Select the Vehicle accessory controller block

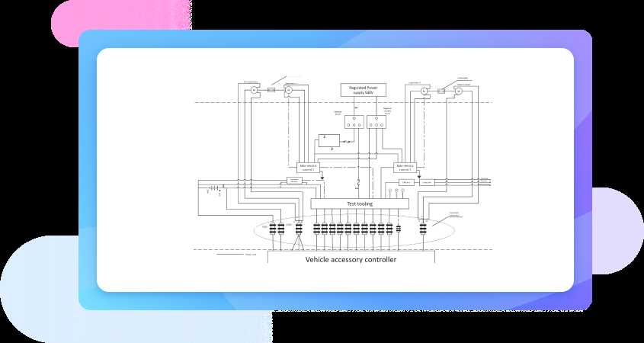[x=351, y=258]
